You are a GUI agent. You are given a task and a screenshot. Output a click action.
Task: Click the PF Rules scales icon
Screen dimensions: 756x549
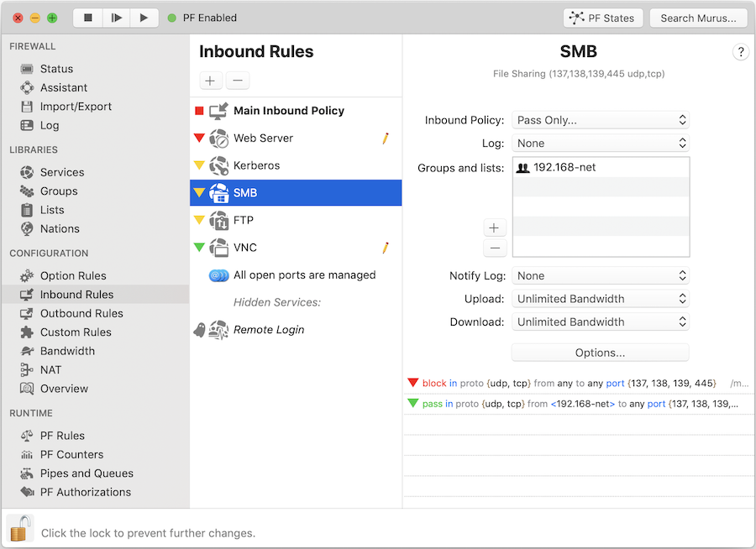click(27, 436)
